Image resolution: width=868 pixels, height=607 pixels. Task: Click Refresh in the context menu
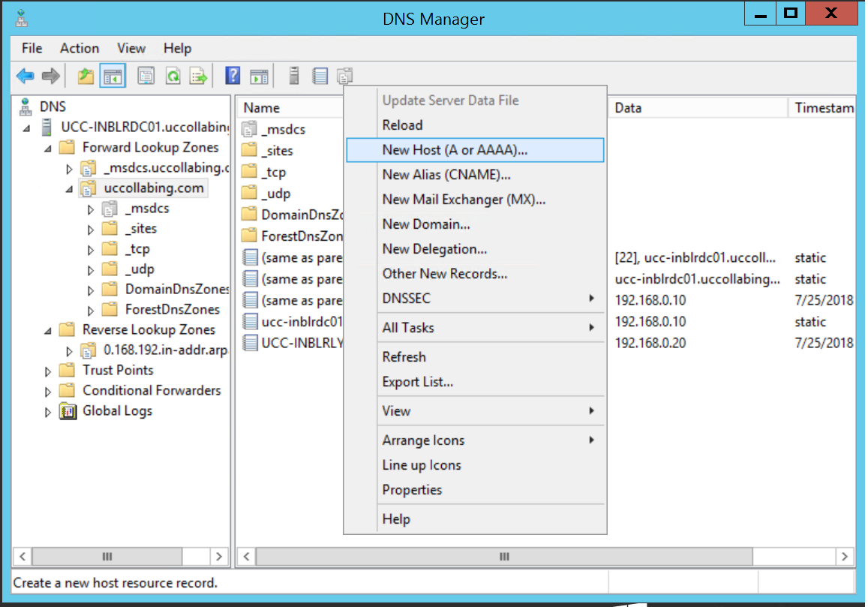pyautogui.click(x=475, y=357)
